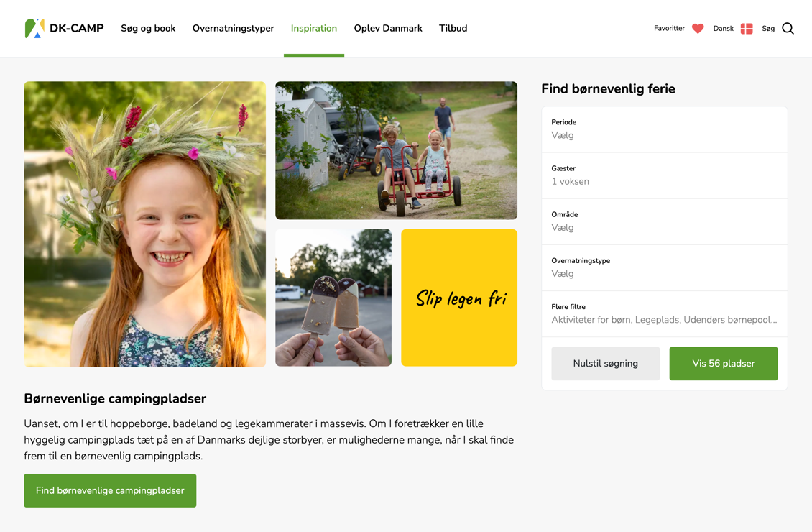
Task: Open the Søg og book menu
Action: tap(148, 29)
